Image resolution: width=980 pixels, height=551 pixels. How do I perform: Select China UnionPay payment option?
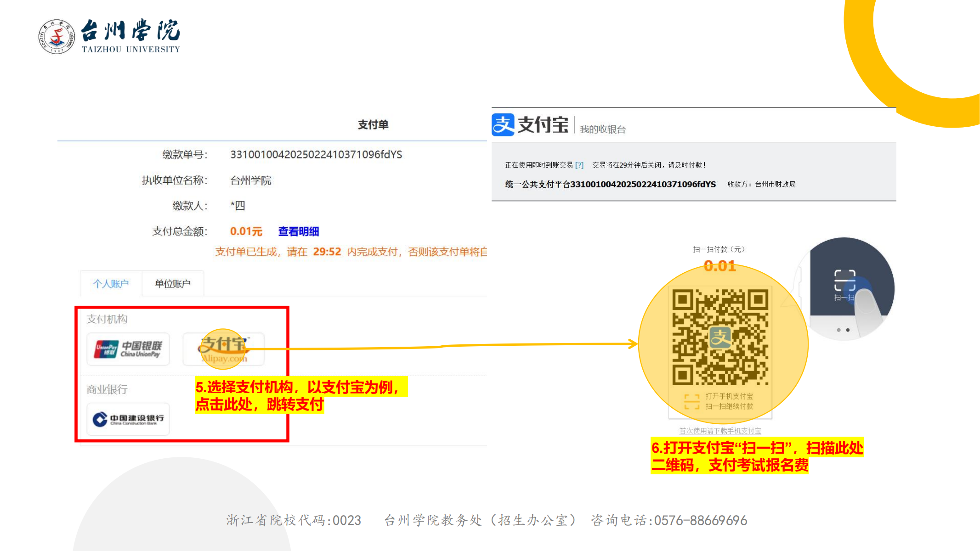click(x=128, y=349)
